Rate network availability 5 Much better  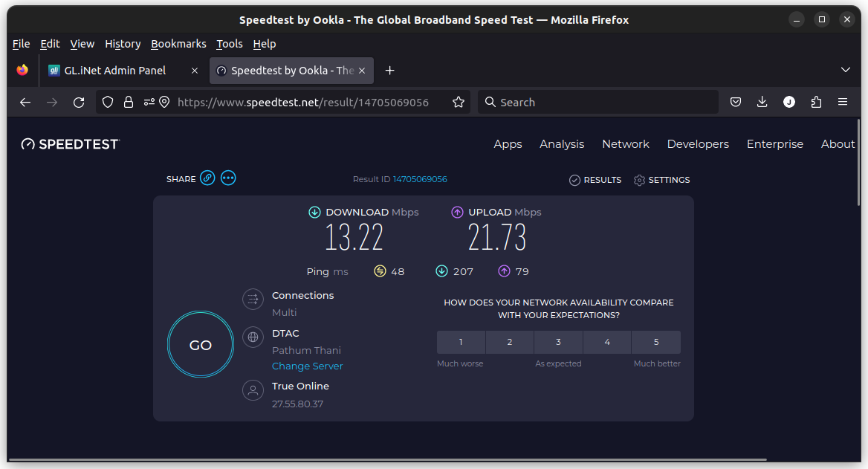pyautogui.click(x=656, y=342)
